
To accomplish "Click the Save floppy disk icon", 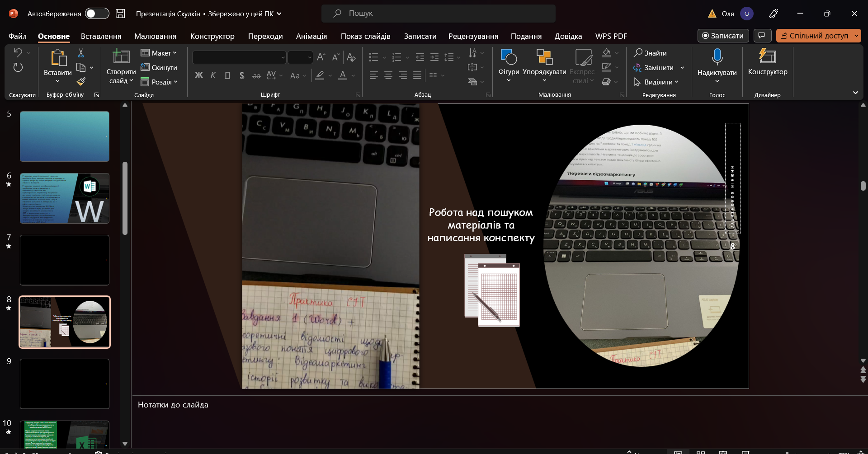I will point(120,14).
